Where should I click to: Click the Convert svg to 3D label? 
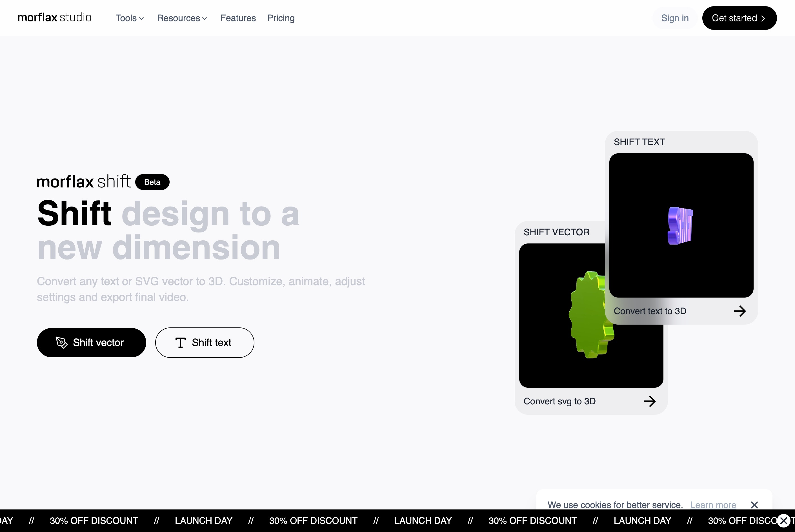pos(559,401)
